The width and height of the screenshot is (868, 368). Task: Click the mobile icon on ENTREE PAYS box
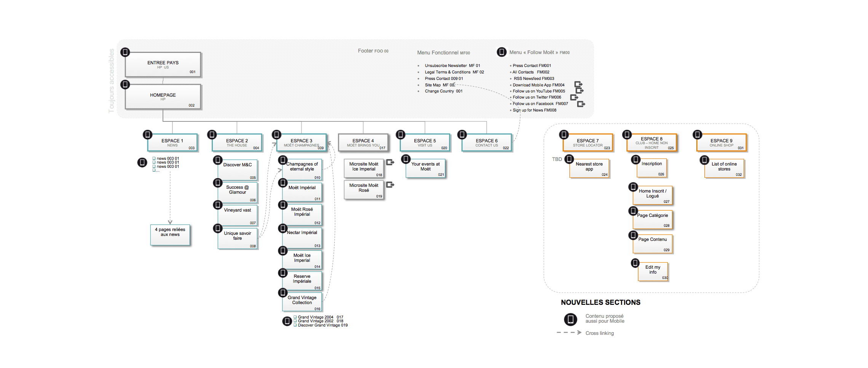125,52
